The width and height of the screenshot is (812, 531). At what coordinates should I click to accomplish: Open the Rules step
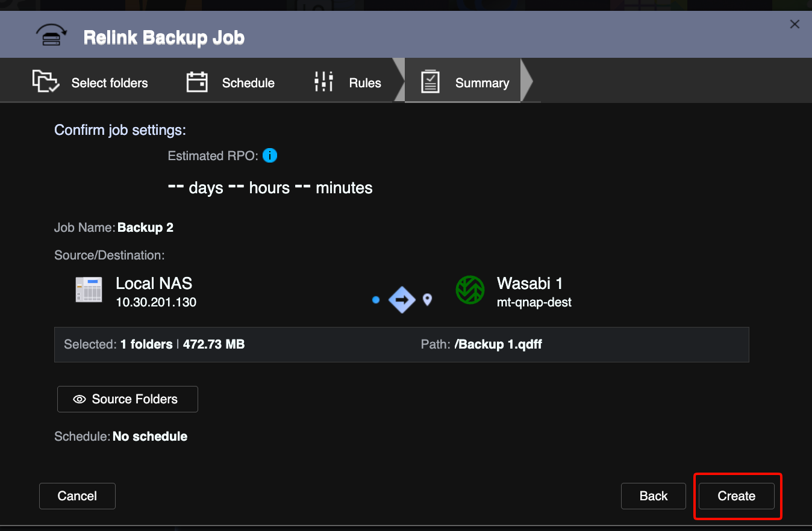[x=348, y=81]
